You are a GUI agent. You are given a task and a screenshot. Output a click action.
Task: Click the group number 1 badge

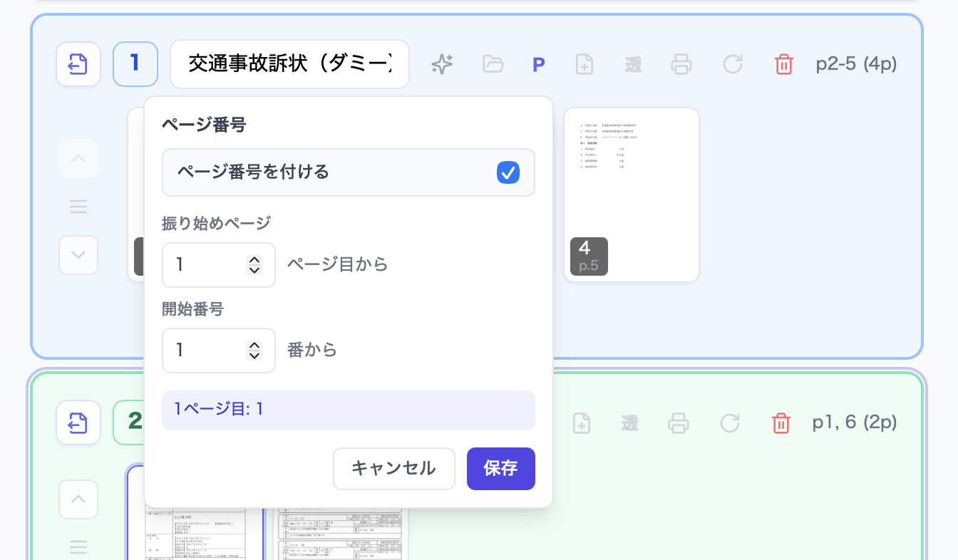pyautogui.click(x=135, y=64)
